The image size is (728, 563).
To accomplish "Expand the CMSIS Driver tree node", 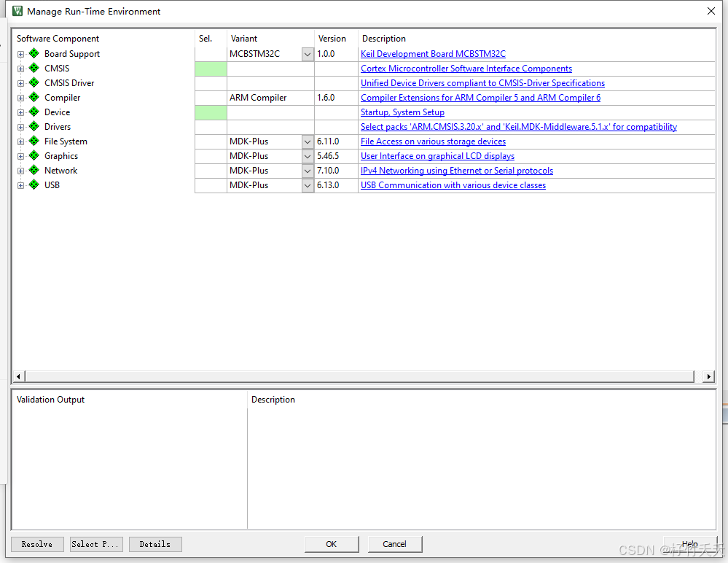I will click(20, 84).
